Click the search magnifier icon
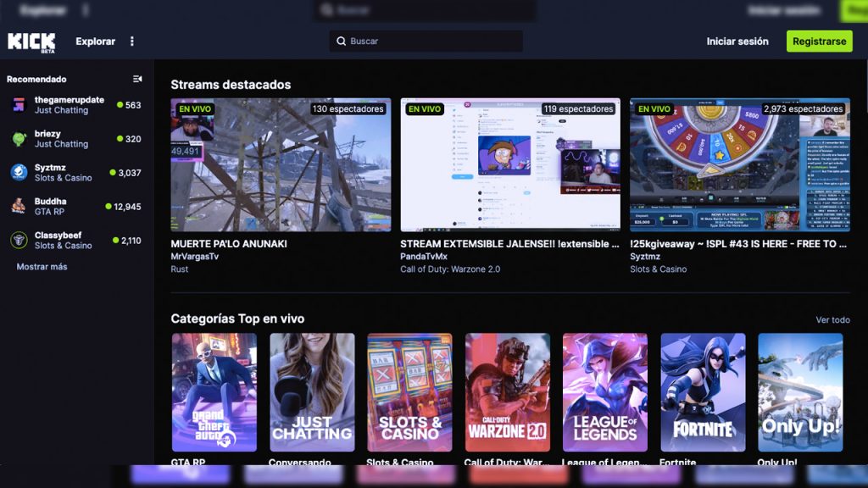Image resolution: width=868 pixels, height=488 pixels. coord(341,42)
